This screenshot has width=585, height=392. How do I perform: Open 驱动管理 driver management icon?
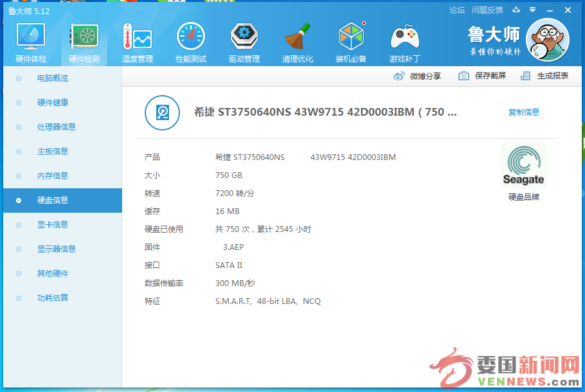click(244, 37)
